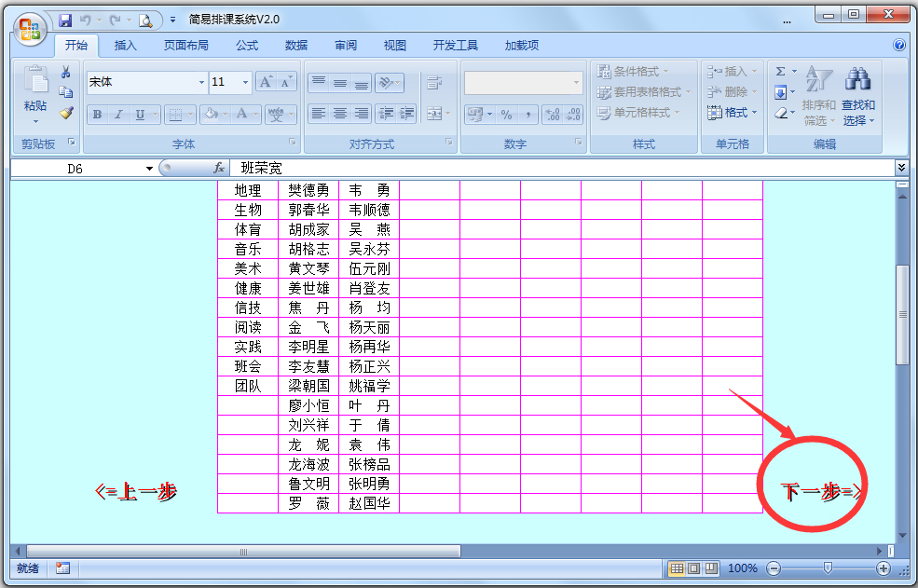
Task: Open 排序和筛选 sort and filter
Action: [818, 95]
